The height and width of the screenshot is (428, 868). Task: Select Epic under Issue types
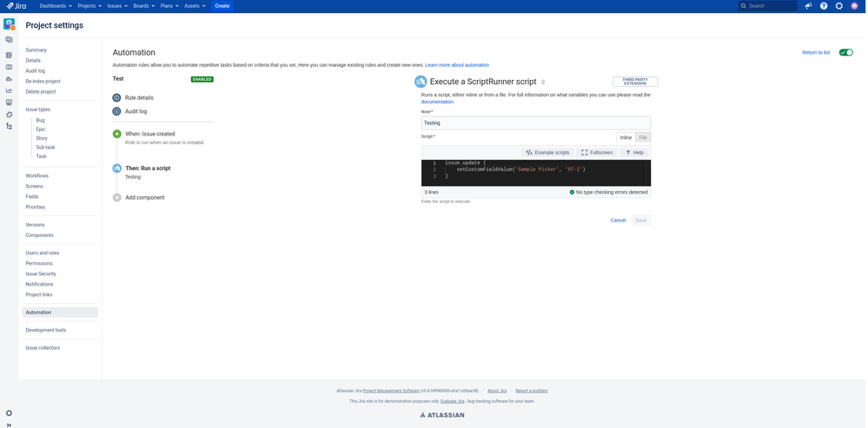click(41, 129)
